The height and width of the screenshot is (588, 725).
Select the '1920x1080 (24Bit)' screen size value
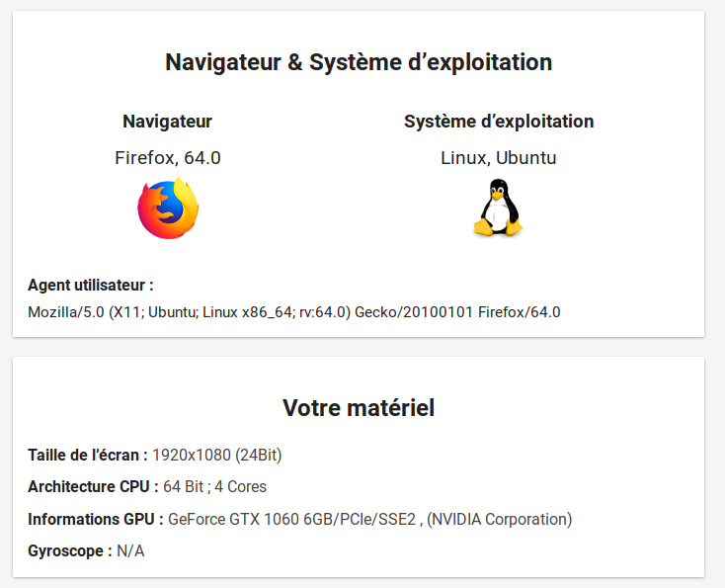point(217,455)
